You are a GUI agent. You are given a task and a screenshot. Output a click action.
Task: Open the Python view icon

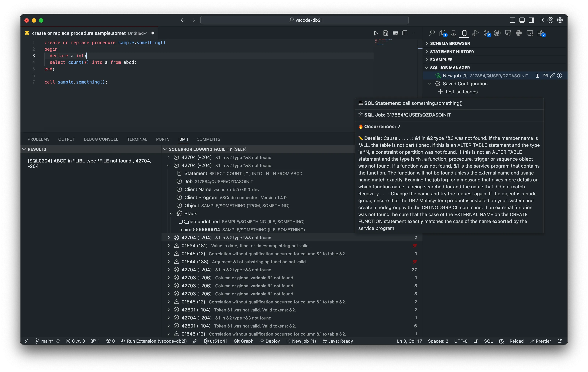(x=519, y=33)
